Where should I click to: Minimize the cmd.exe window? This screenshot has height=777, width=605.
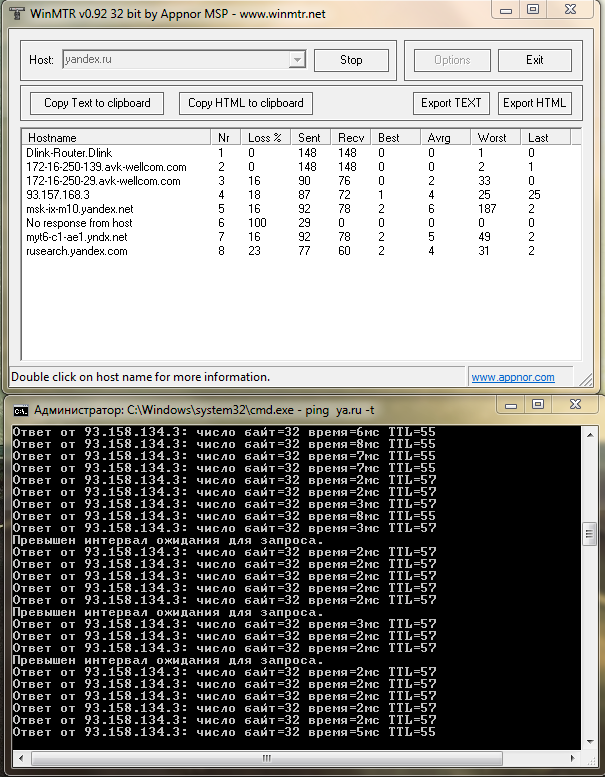point(511,405)
